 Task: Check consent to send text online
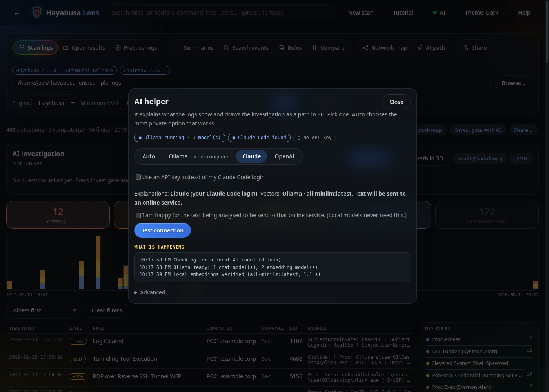138,215
